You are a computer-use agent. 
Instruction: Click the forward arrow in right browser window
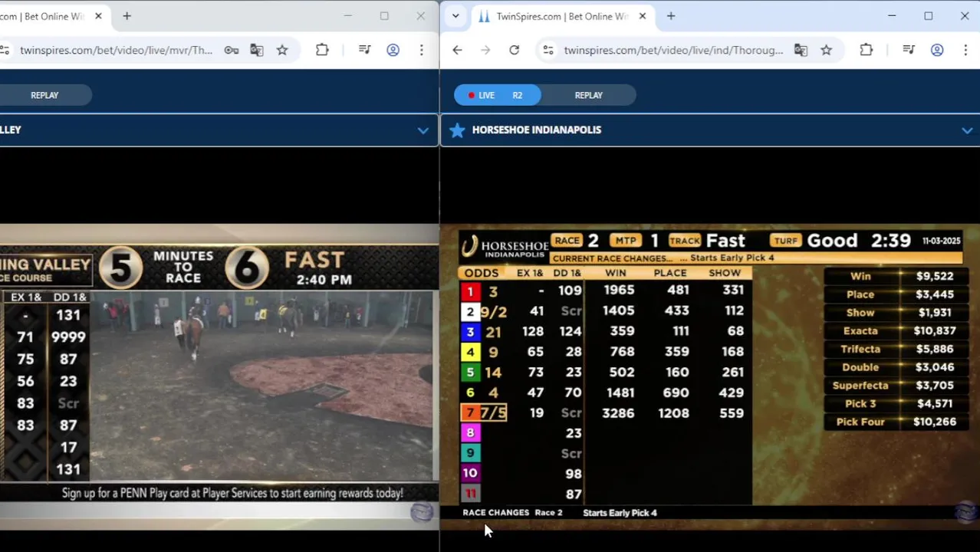click(485, 50)
